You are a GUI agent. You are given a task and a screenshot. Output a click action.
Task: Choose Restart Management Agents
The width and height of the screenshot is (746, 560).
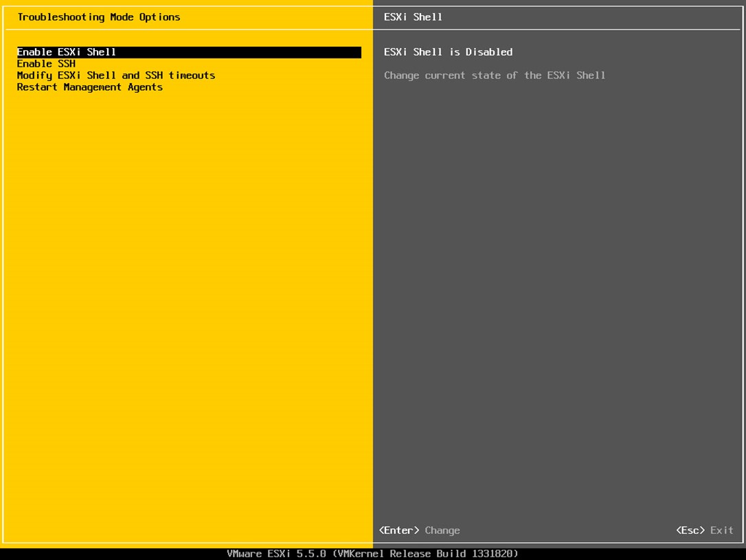pos(90,87)
